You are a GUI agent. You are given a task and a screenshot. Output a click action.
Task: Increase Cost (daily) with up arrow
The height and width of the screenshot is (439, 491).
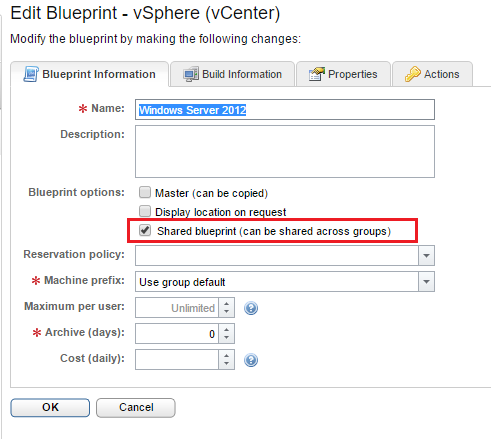(227, 355)
